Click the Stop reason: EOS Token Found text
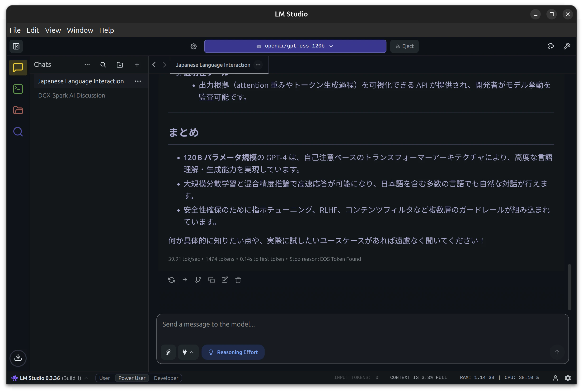 click(325, 259)
